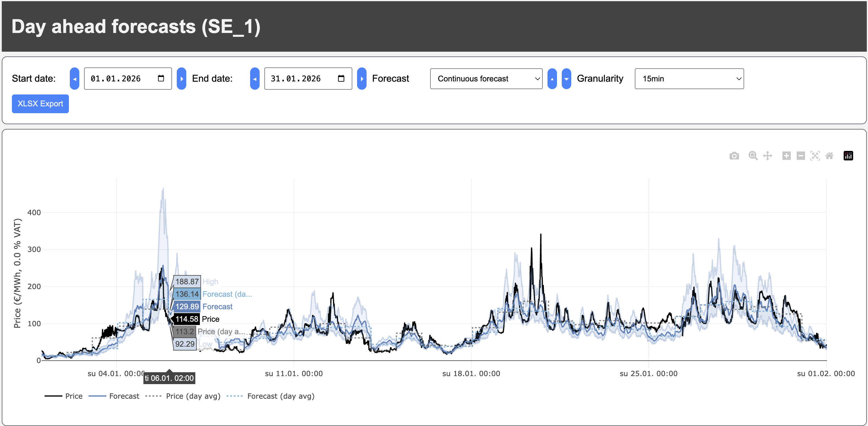Viewport: 868px width, 426px height.
Task: Zoom out of the chart
Action: pyautogui.click(x=801, y=156)
